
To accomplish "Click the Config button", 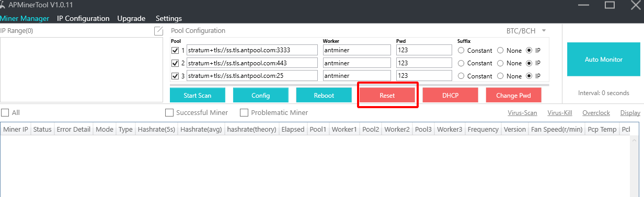I will click(x=261, y=95).
